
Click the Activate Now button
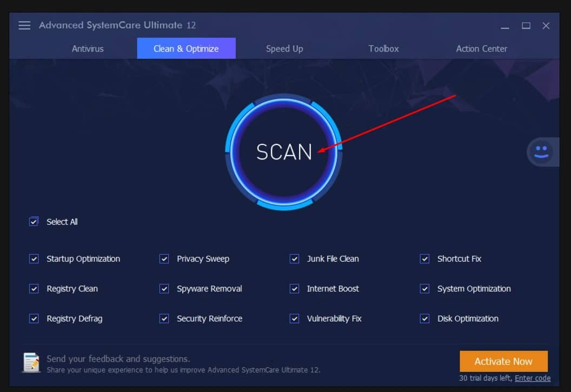click(503, 361)
